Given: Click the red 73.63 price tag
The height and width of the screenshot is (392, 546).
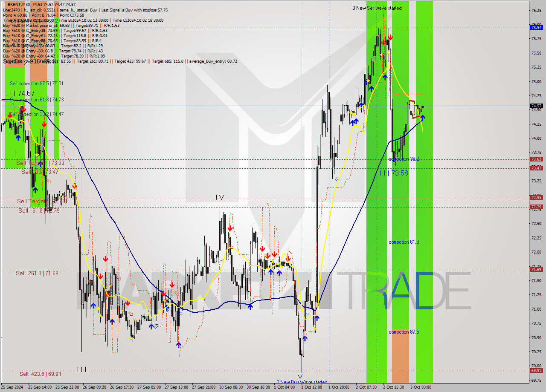Looking at the screenshot, I should tap(536, 159).
